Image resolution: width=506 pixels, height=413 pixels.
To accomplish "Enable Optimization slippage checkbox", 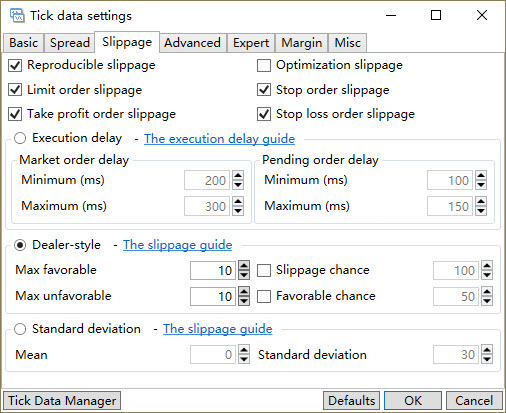I will click(x=264, y=65).
